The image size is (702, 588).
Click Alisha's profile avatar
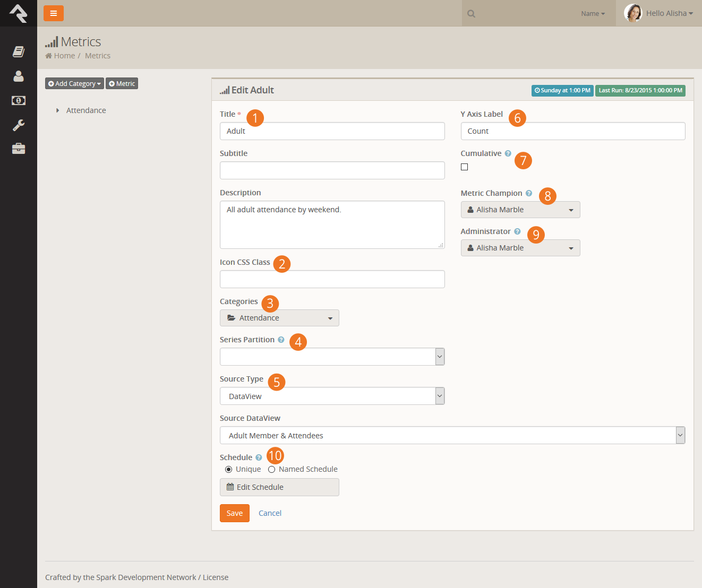point(633,13)
